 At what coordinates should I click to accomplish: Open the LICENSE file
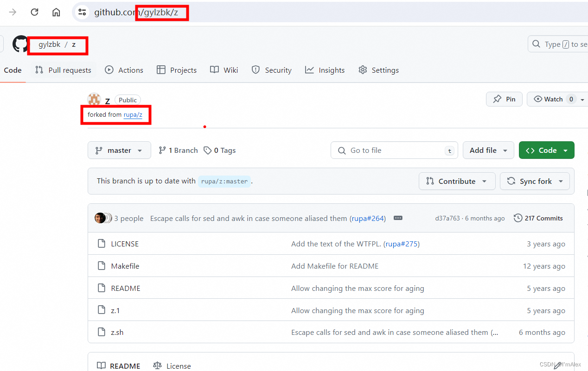(x=125, y=244)
